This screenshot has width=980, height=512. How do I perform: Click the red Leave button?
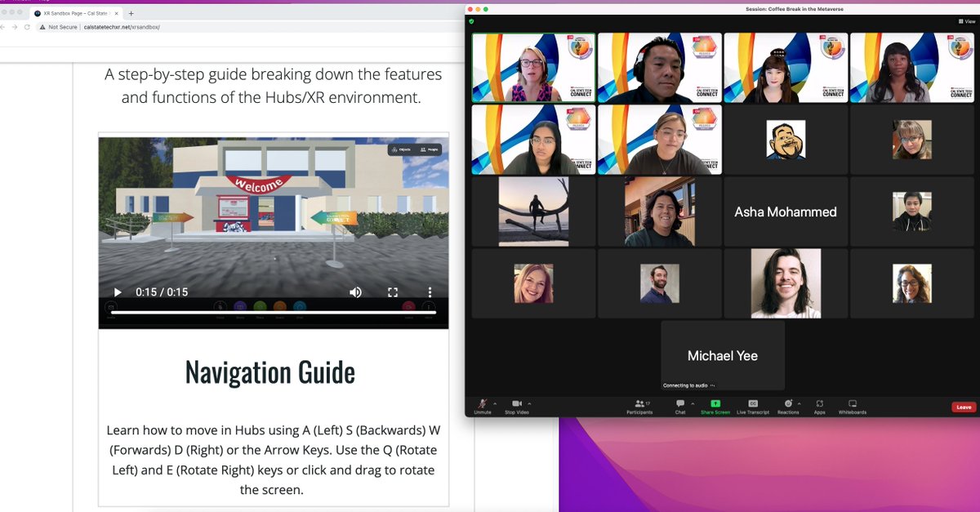click(x=964, y=407)
